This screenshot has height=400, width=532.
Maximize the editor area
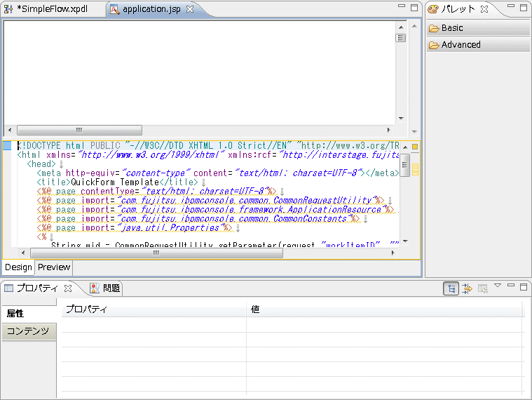point(415,7)
